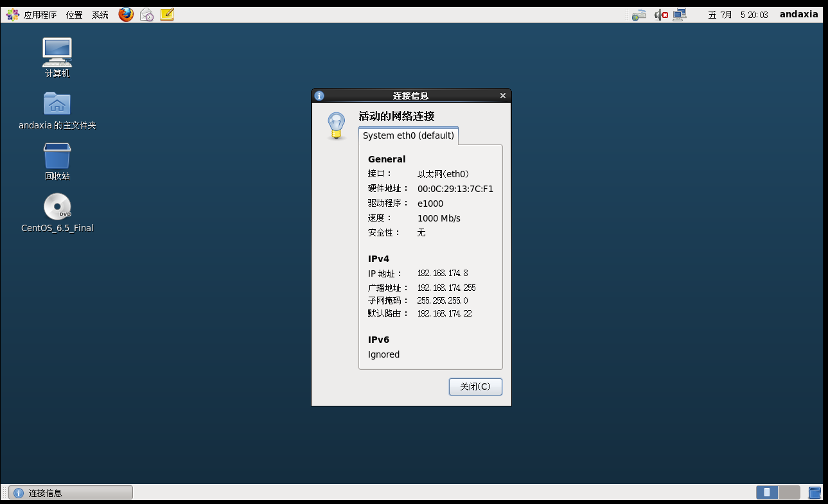Screen dimensions: 828x504
Task: Click the IP 地址： label
Action: tap(385, 274)
